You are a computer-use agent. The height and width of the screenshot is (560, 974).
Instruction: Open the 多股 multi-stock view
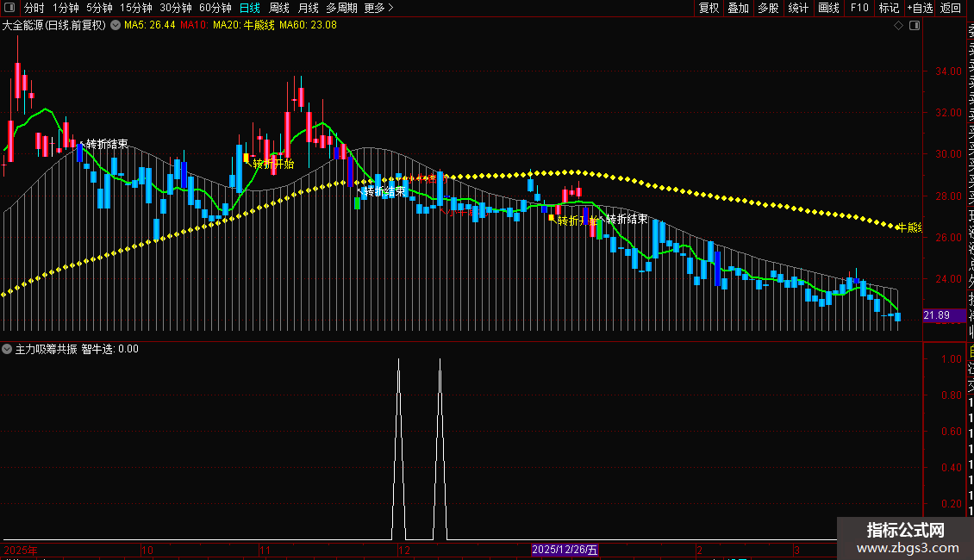[x=768, y=8]
